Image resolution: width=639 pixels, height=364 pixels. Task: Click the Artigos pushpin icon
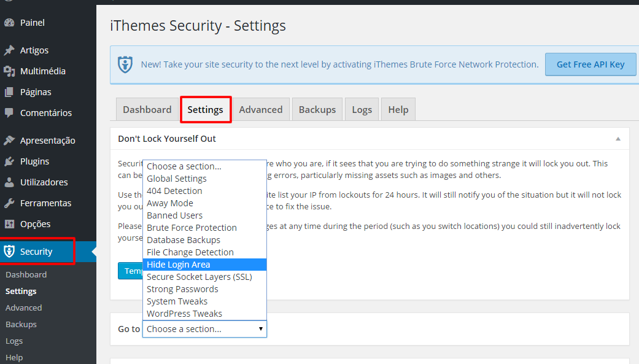pyautogui.click(x=9, y=50)
